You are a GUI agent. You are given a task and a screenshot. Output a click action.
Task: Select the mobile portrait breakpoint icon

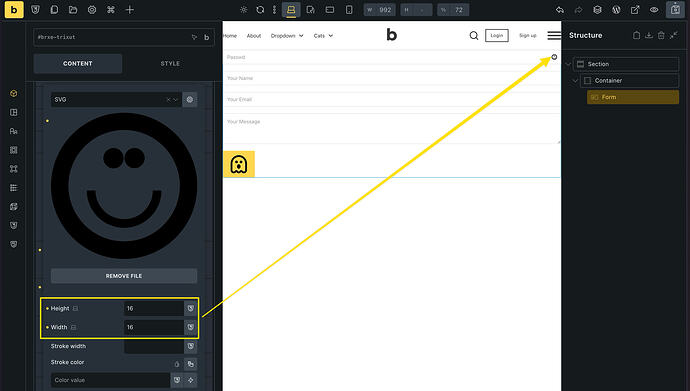coord(349,10)
